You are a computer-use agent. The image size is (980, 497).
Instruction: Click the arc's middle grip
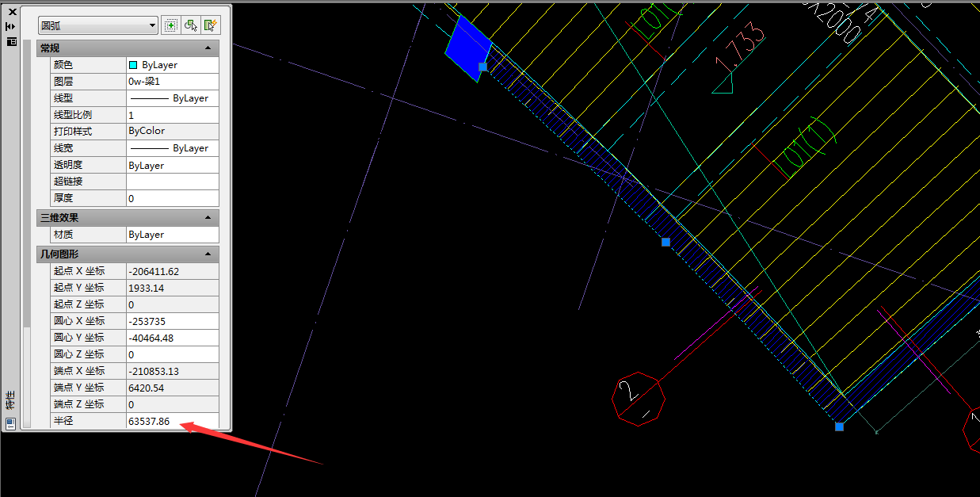665,242
